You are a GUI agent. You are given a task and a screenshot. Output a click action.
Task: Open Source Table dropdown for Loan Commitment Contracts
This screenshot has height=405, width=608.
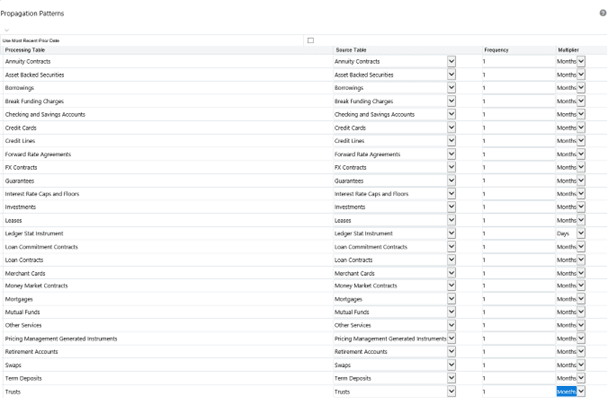coord(451,246)
